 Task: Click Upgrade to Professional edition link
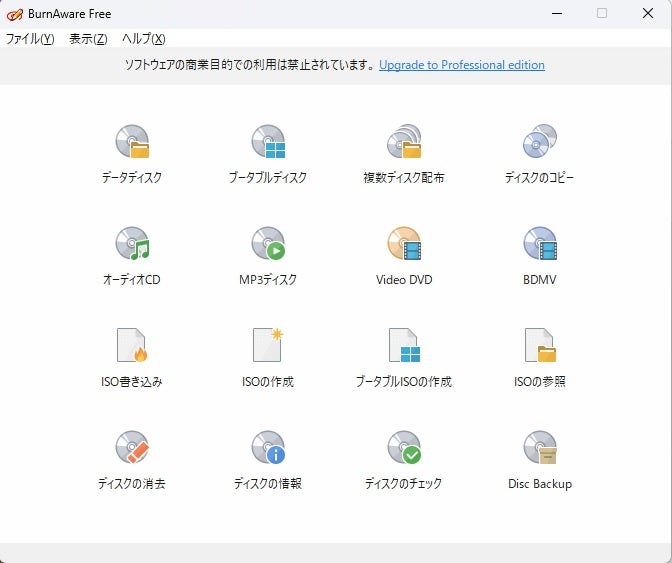point(462,65)
